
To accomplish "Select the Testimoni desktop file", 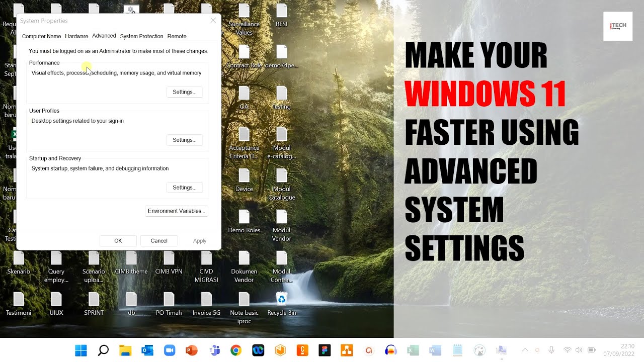I will click(19, 304).
